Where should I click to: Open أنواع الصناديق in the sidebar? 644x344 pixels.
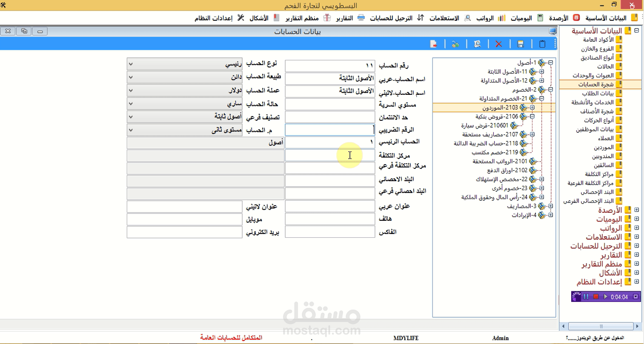coord(597,57)
